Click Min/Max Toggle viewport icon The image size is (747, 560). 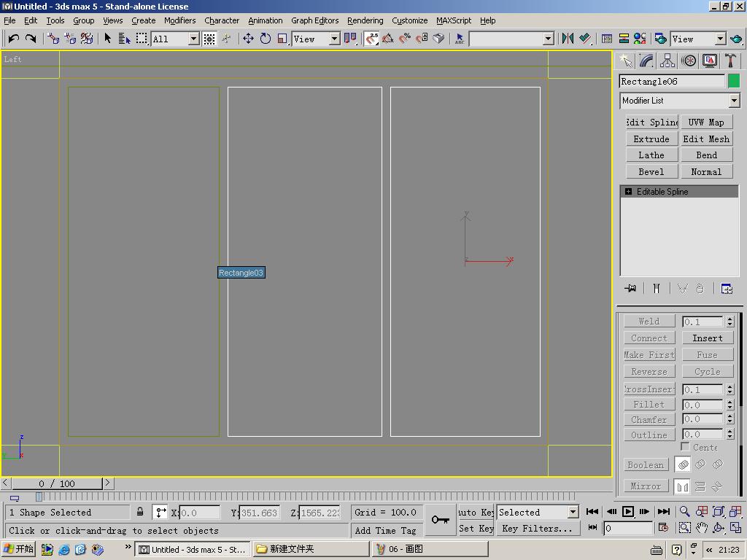pos(735,528)
